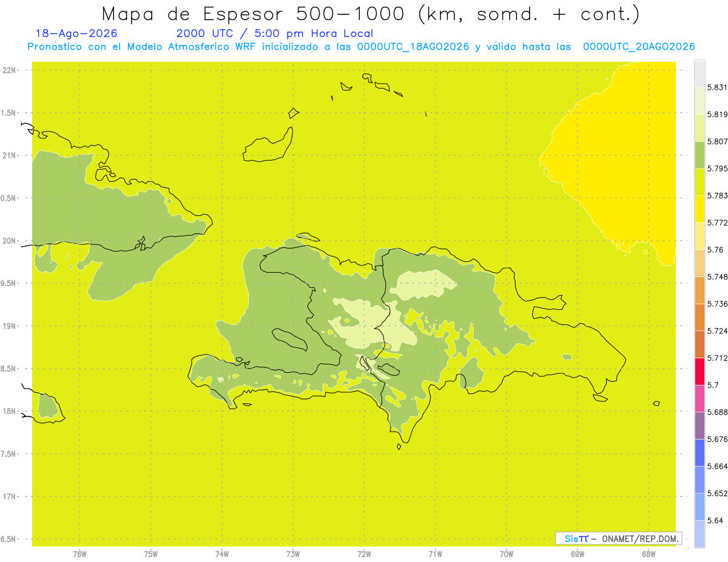Click the 5.688 colorbar value
Image resolution: width=728 pixels, height=562 pixels.
pos(717,412)
